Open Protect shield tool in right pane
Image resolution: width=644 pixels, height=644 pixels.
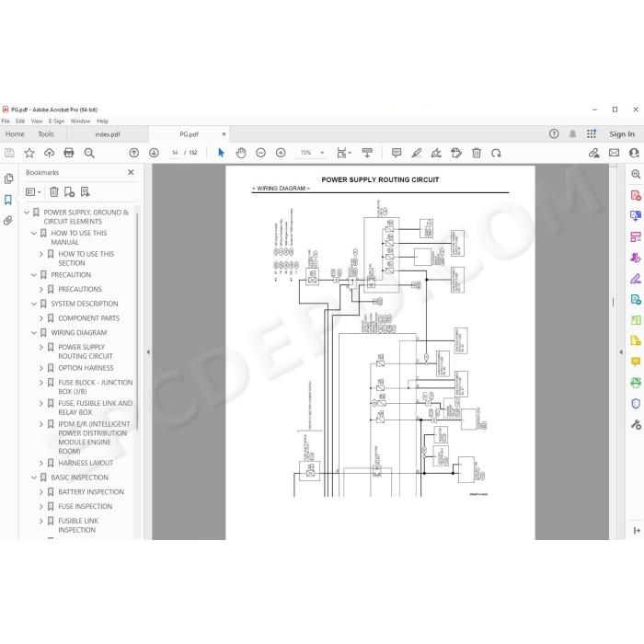click(x=636, y=404)
